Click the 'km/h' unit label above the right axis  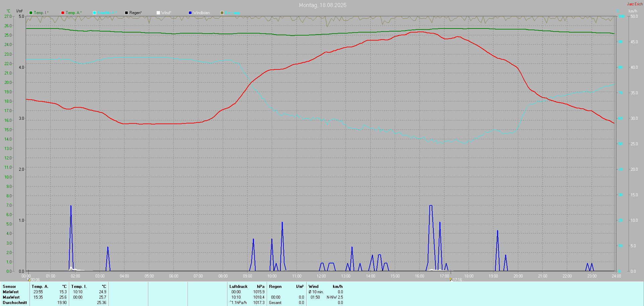pos(633,11)
